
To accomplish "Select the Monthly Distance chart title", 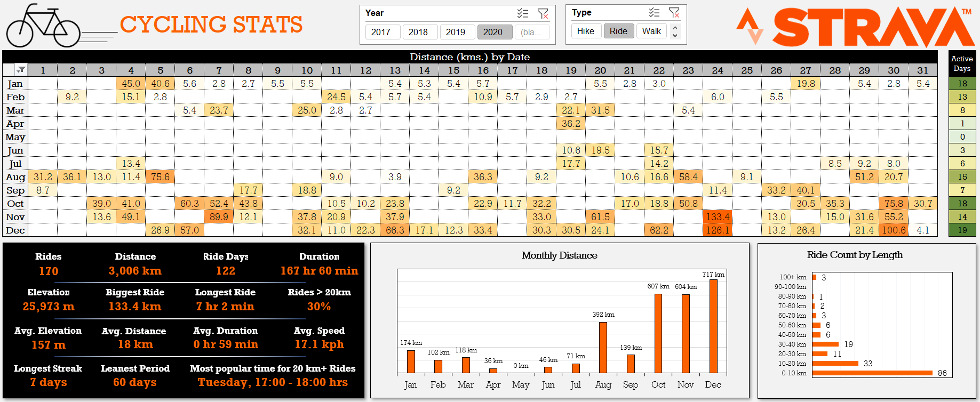I will click(560, 255).
